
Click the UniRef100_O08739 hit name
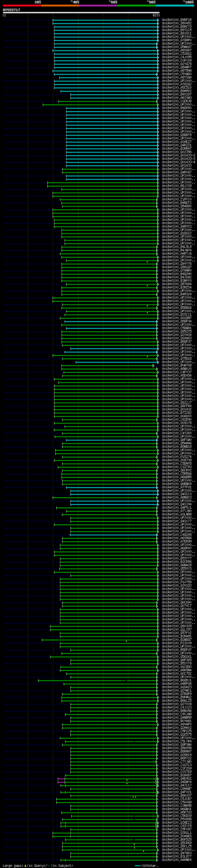[x=177, y=460]
